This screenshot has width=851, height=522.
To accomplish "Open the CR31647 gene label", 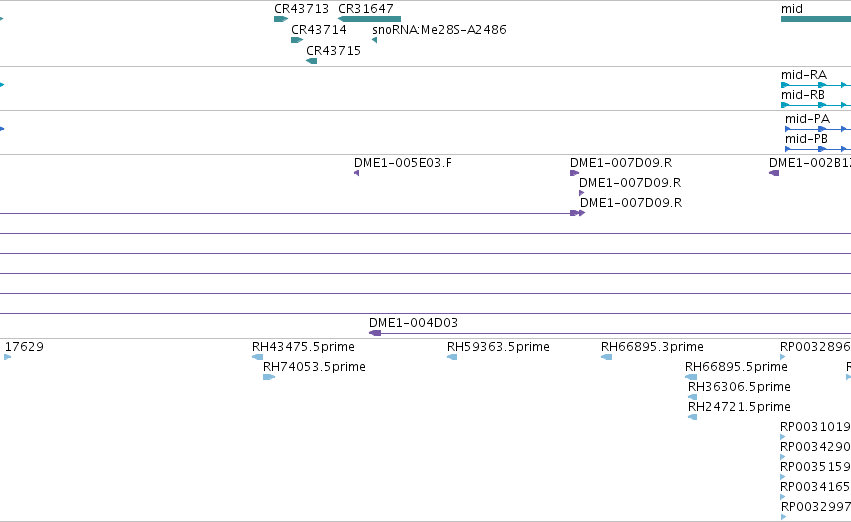I will point(366,9).
